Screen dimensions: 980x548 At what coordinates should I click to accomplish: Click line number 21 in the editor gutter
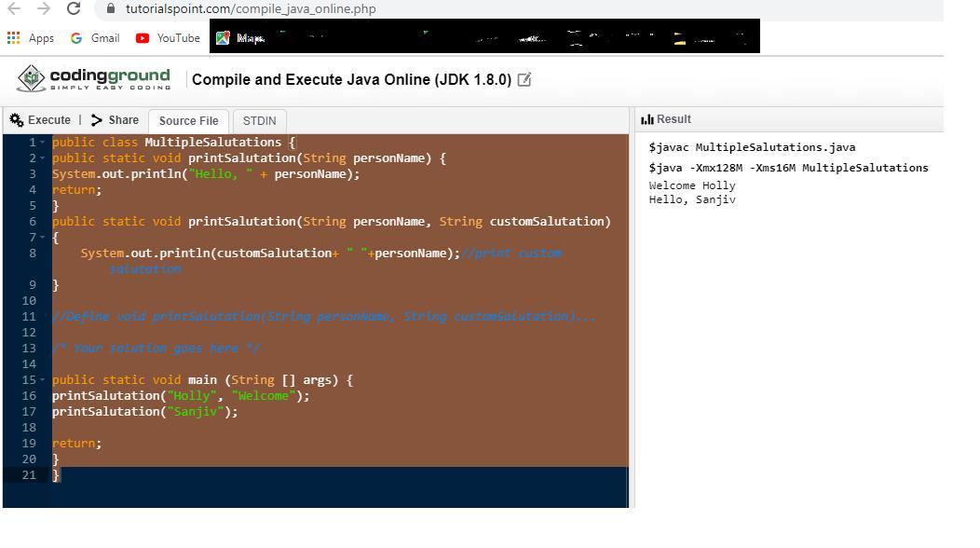click(x=29, y=475)
